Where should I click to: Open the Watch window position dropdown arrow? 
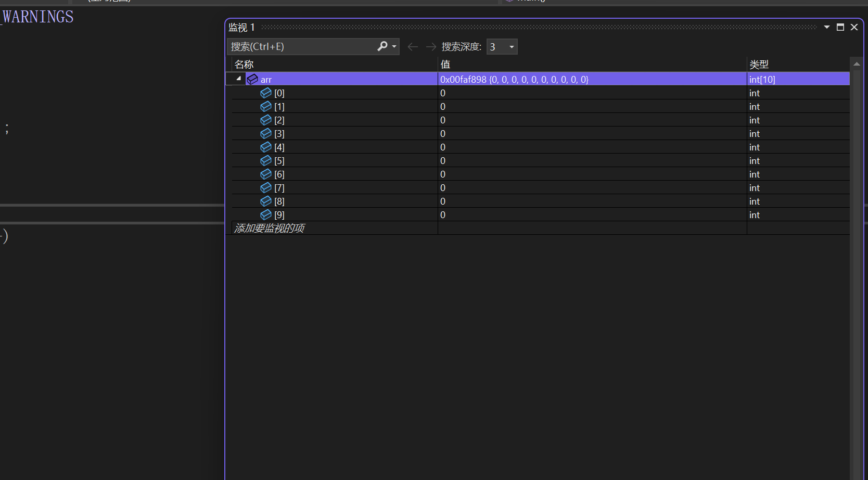point(827,27)
